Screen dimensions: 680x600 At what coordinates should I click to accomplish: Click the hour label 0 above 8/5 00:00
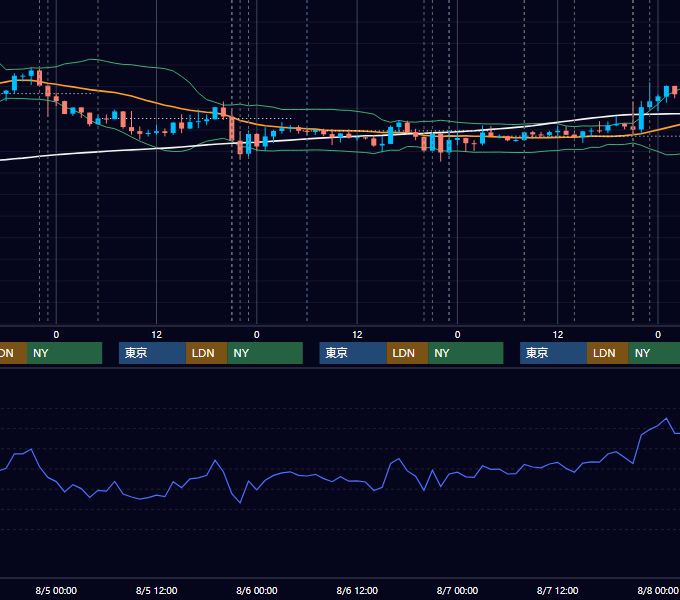coord(56,335)
